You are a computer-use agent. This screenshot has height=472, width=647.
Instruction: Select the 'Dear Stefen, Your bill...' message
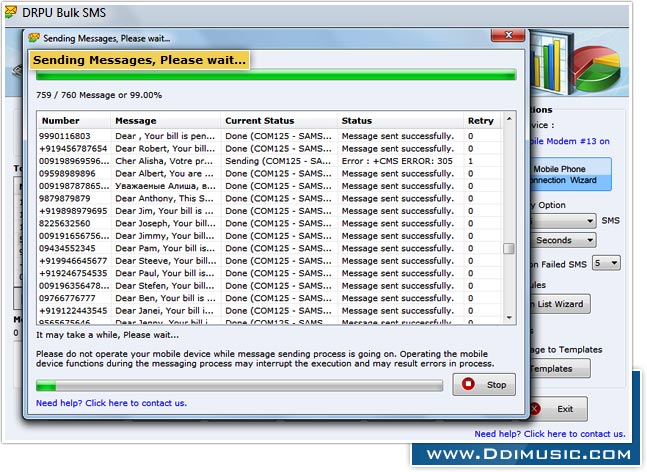(165, 286)
